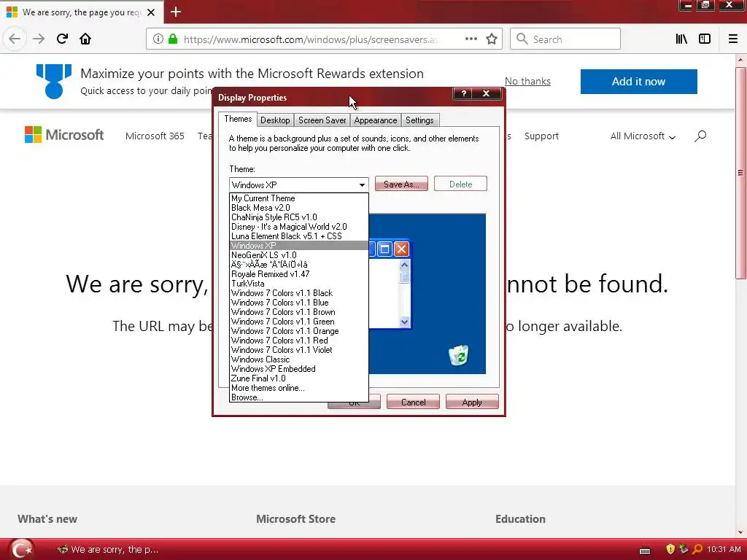
Task: Reload the page with the refresh icon
Action: pyautogui.click(x=62, y=39)
